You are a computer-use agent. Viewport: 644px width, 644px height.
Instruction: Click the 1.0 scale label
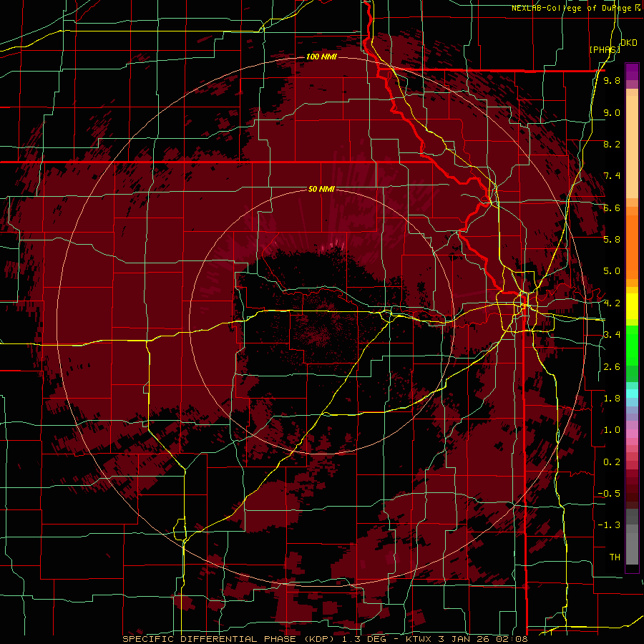612,430
